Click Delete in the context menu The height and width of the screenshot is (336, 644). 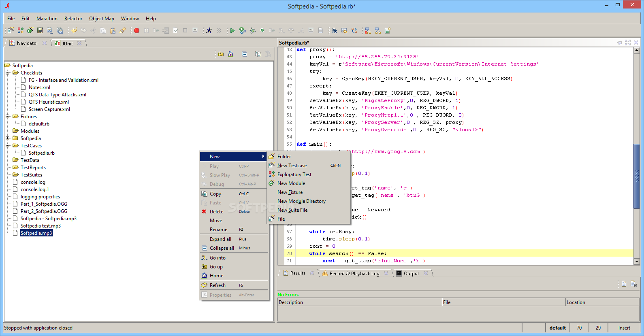[234, 212]
